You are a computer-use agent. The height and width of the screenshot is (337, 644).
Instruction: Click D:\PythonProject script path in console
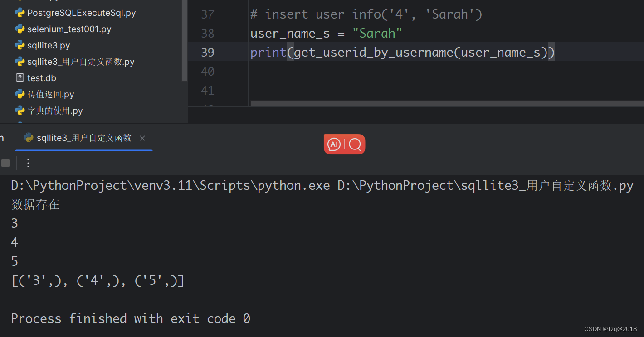coord(485,186)
